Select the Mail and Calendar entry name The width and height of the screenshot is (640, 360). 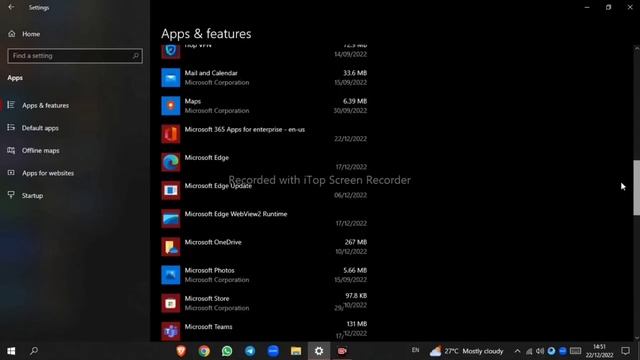[211, 73]
